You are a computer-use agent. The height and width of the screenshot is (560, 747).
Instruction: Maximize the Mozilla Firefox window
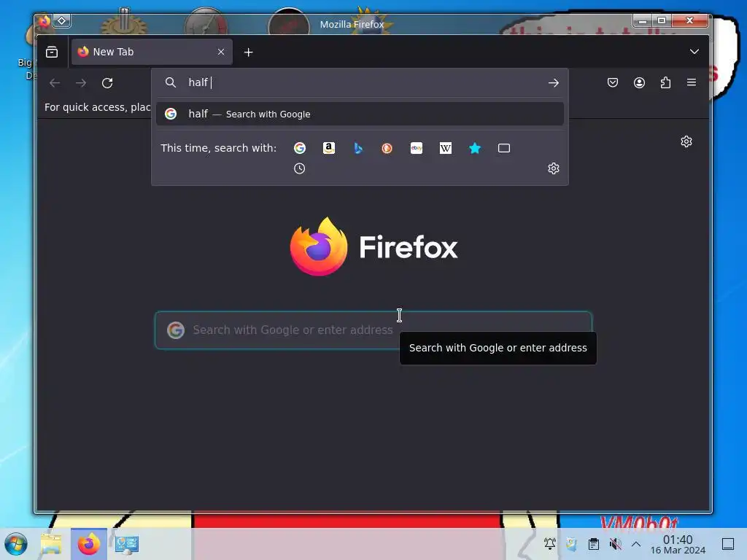[x=661, y=20]
